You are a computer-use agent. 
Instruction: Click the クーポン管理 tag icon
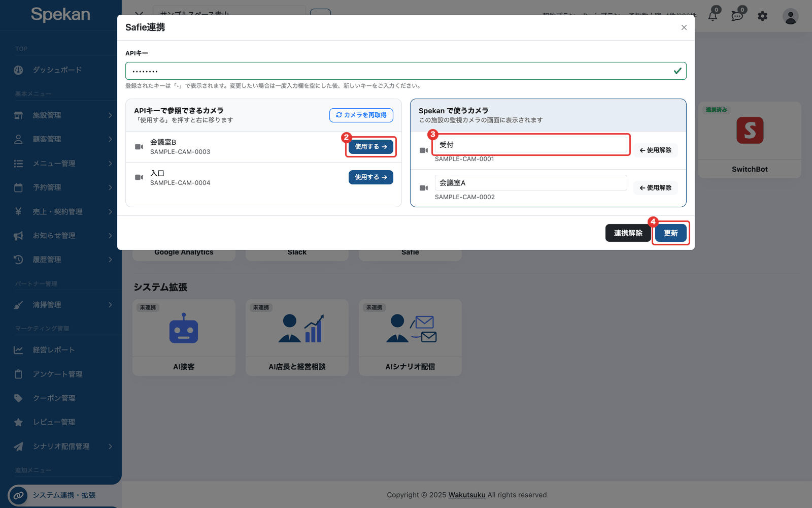(x=18, y=398)
